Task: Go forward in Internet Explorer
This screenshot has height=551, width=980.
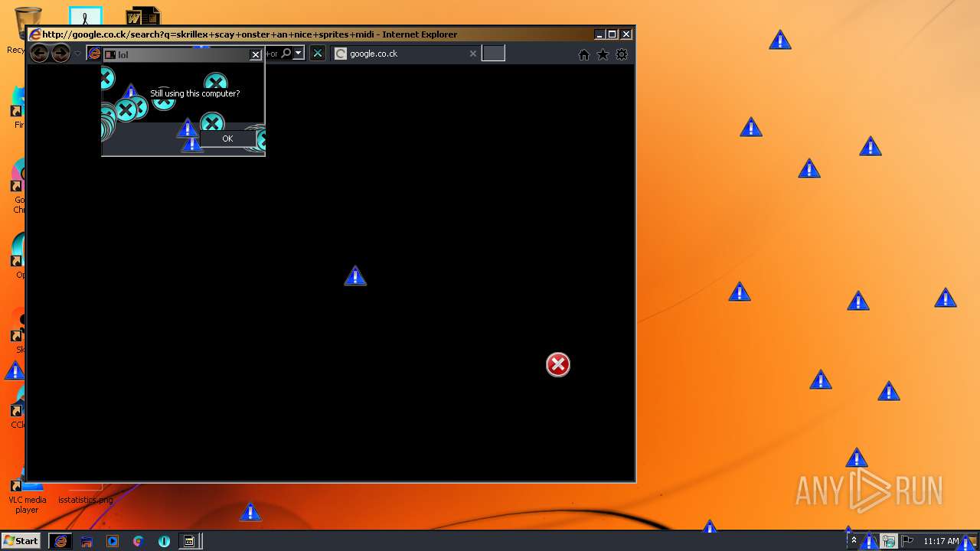Action: [60, 53]
